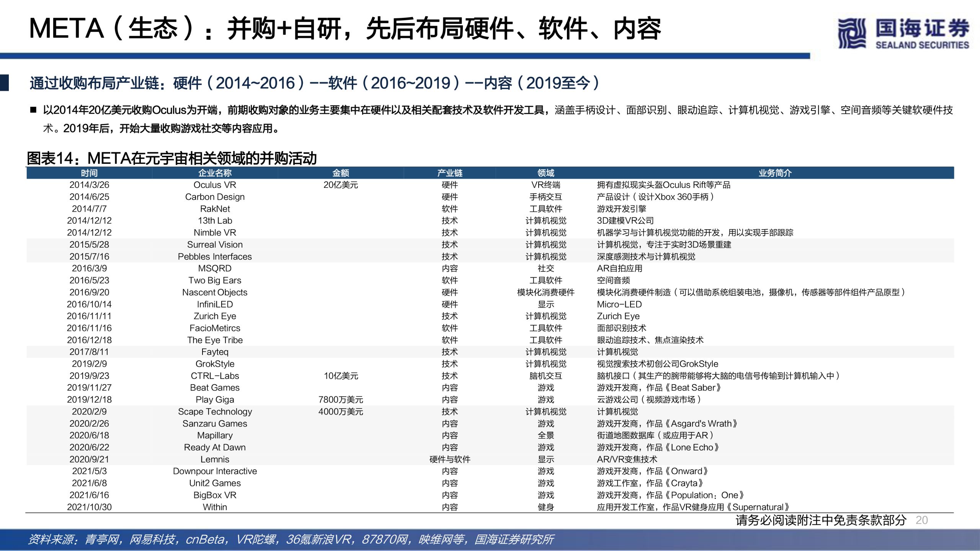The height and width of the screenshot is (551, 980).
Task: Click the 时间 column header
Action: 89,173
